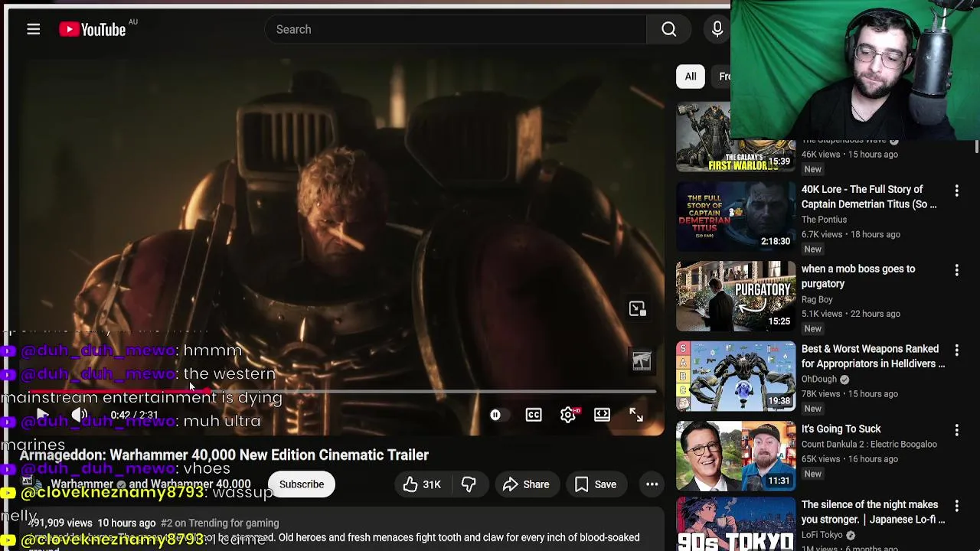Open the Purgatory video thumbnail
Viewport: 980px width, 551px height.
[736, 296]
